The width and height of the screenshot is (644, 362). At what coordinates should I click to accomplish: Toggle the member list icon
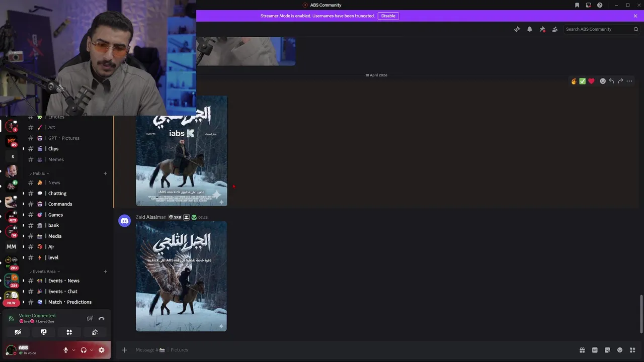coord(555,29)
